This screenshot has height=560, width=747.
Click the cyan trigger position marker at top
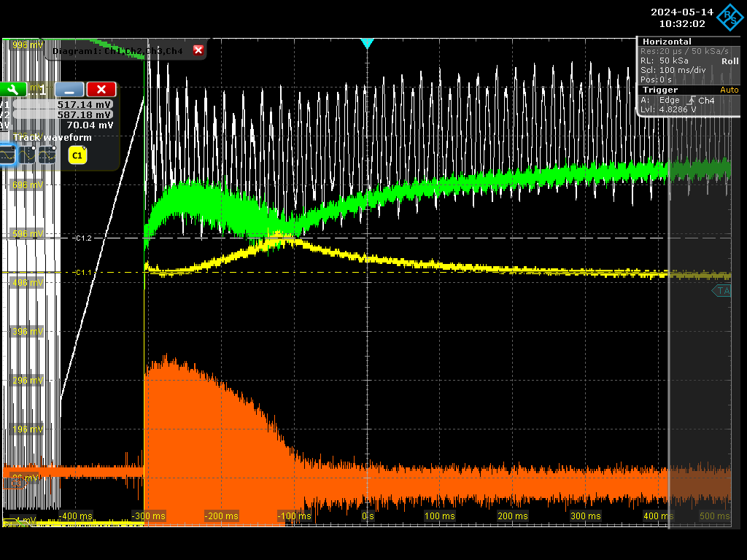click(368, 43)
